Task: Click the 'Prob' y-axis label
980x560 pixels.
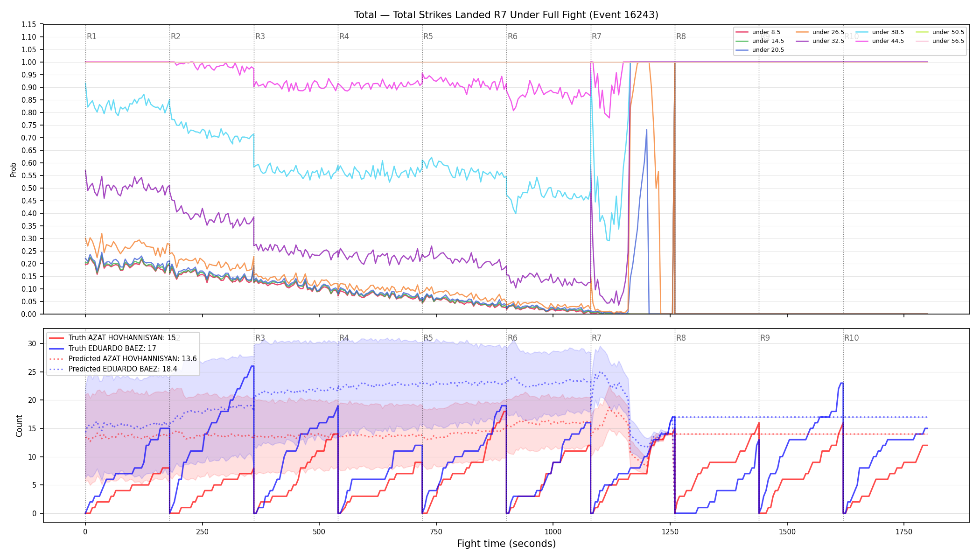Action: (x=14, y=169)
